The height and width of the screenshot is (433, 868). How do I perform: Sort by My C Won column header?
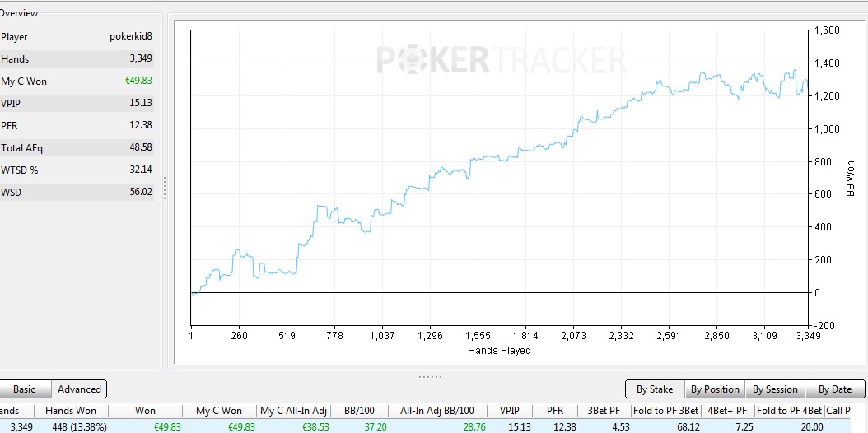click(219, 410)
